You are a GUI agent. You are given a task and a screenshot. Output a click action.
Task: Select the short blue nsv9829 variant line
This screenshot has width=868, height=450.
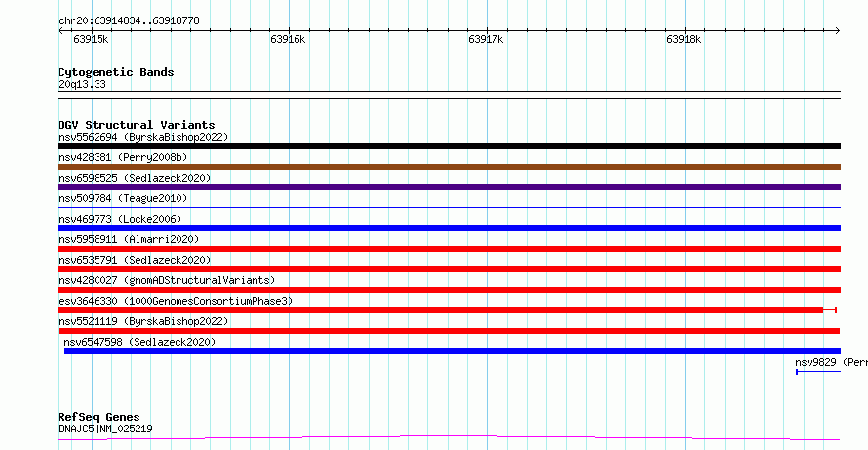coord(818,372)
